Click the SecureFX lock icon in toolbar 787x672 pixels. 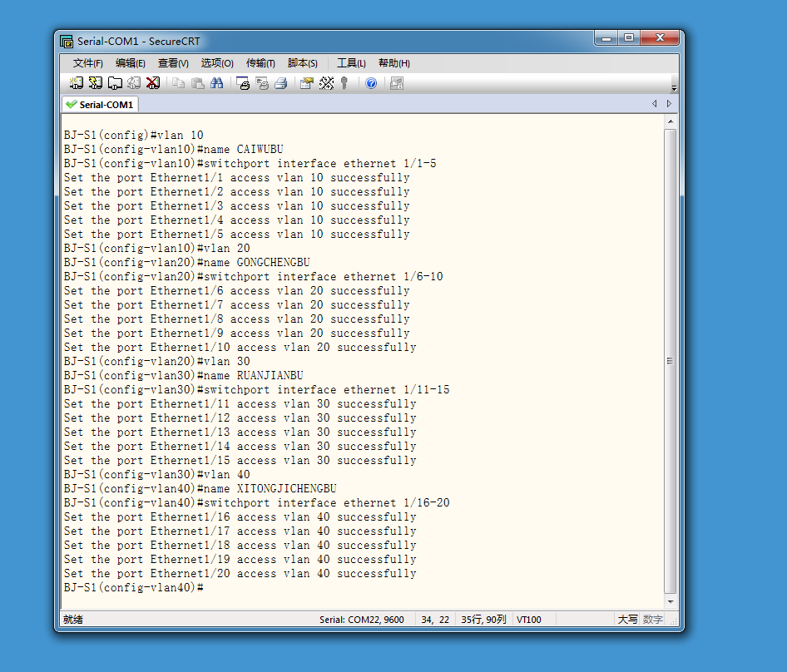pyautogui.click(x=397, y=83)
